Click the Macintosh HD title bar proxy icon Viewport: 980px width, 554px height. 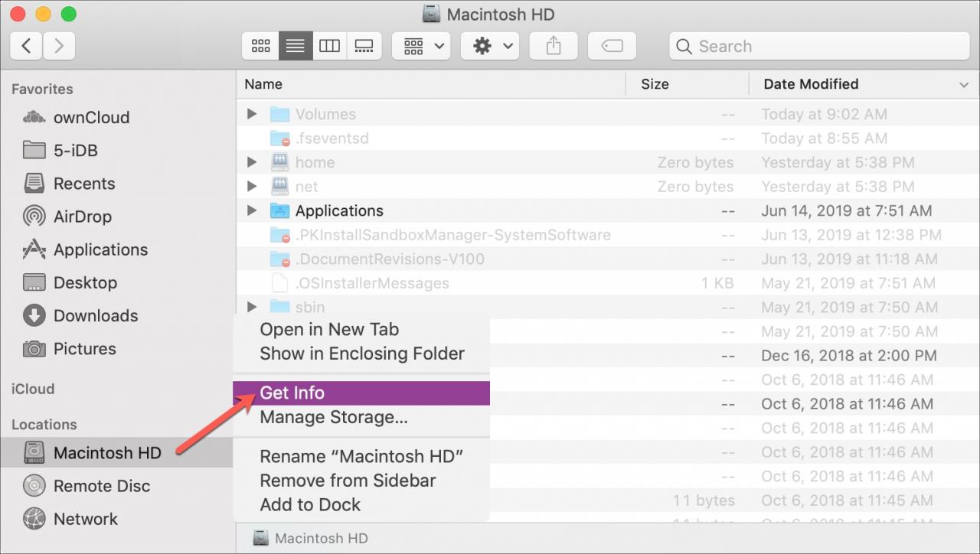pyautogui.click(x=431, y=15)
